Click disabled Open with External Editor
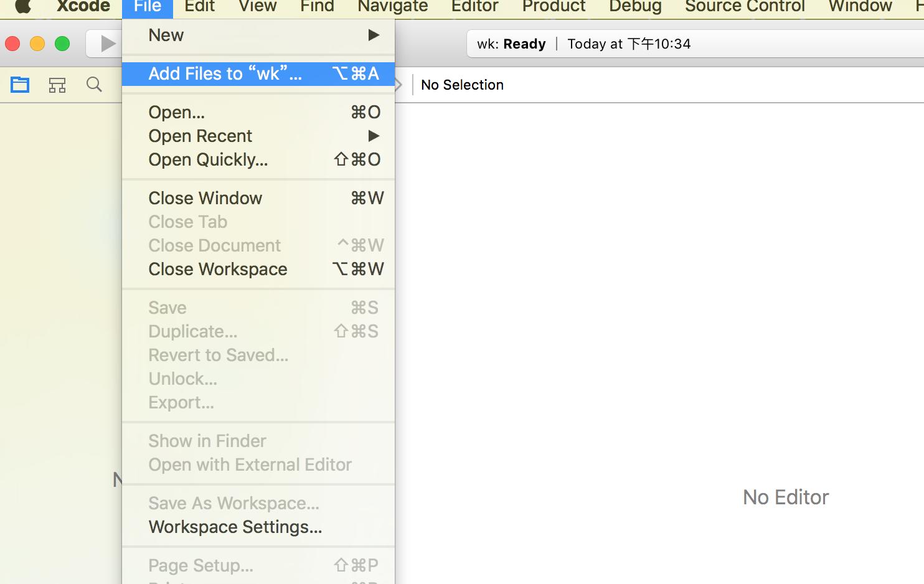 click(x=258, y=464)
